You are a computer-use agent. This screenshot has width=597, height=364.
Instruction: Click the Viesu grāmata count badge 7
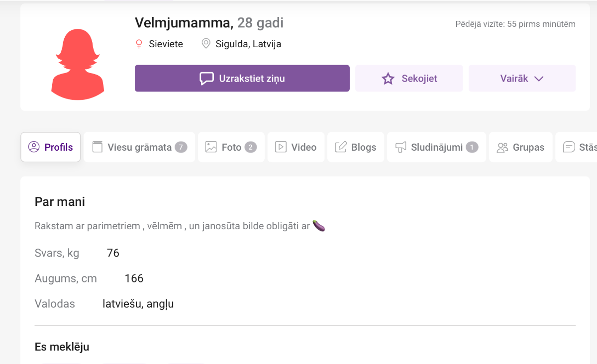tap(181, 147)
